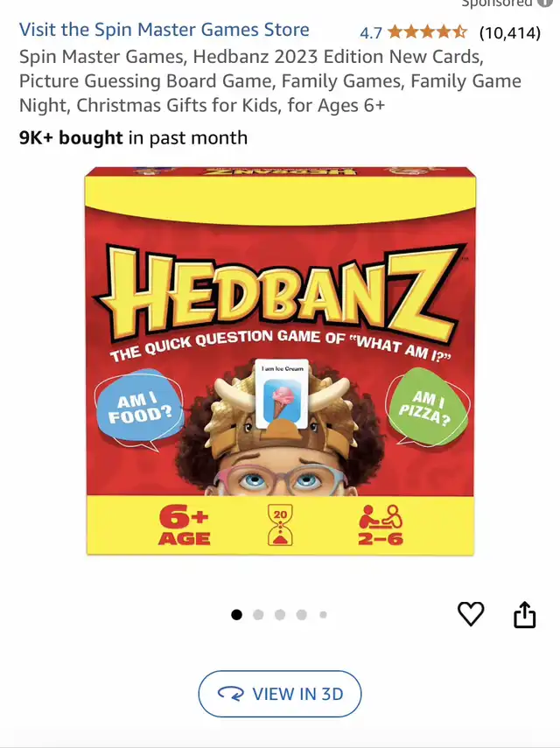Switch to the second image dot
Image resolution: width=560 pixels, height=748 pixels.
258,615
